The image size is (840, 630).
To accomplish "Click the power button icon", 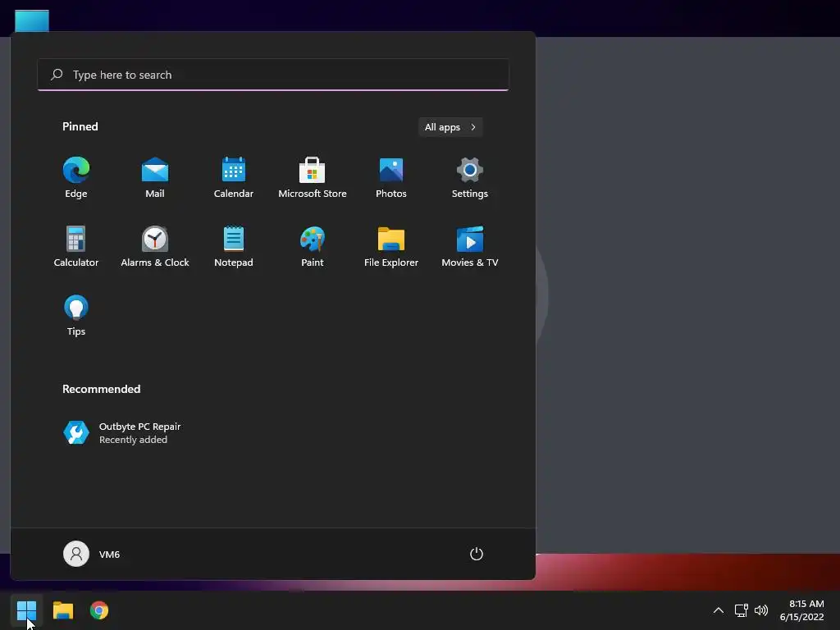I will coord(477,554).
